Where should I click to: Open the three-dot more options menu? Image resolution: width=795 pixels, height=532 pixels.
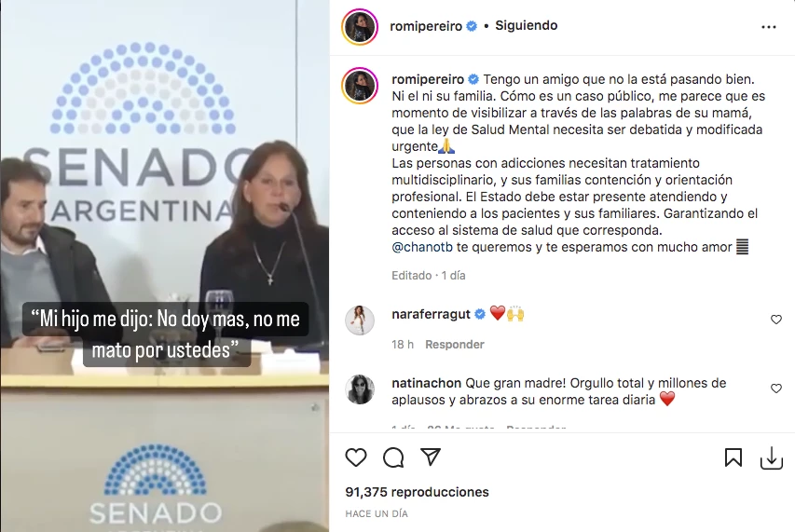(x=769, y=27)
